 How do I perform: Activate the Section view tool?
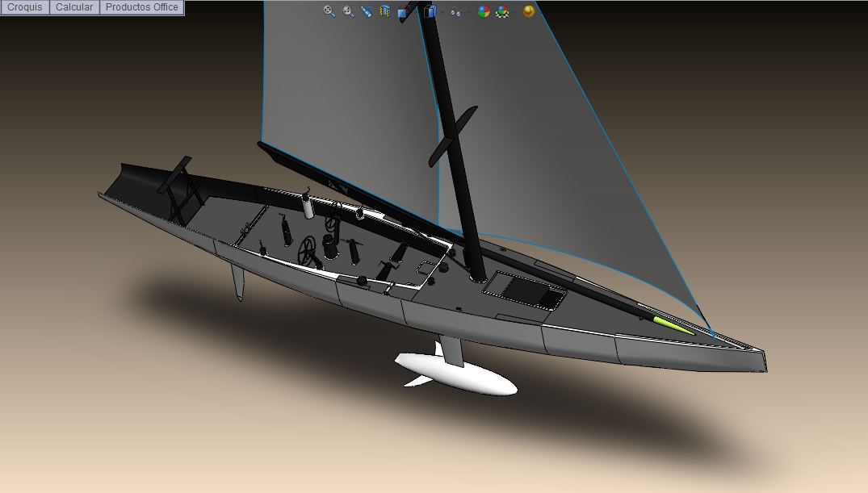tap(384, 10)
